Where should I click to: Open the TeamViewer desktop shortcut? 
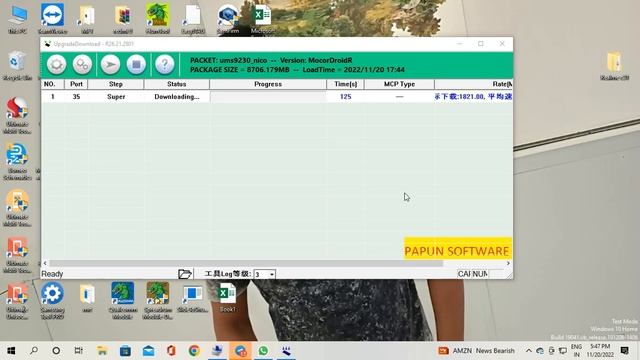coord(53,19)
